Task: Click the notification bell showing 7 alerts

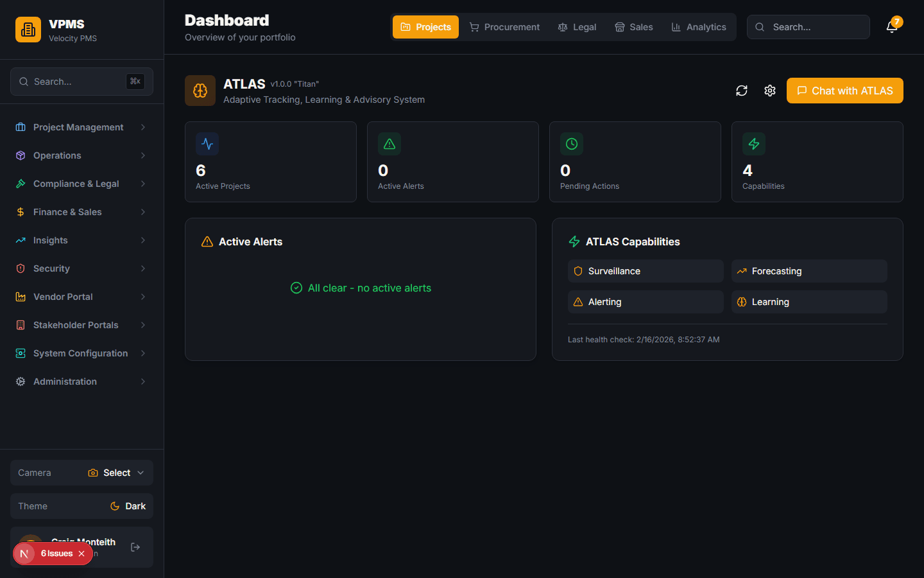Action: pyautogui.click(x=893, y=27)
